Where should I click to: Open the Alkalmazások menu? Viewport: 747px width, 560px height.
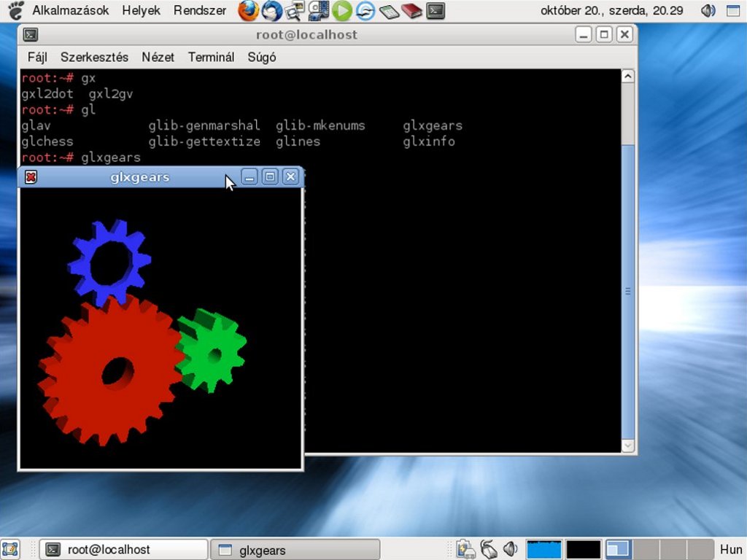(71, 10)
